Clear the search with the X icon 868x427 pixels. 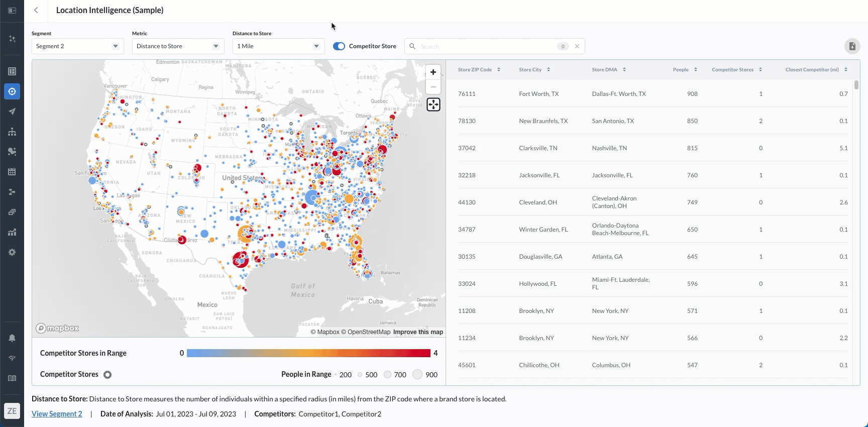pyautogui.click(x=577, y=46)
